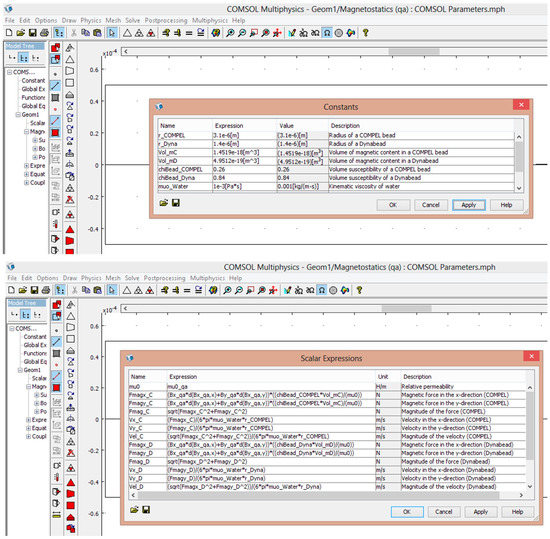The width and height of the screenshot is (550, 539).
Task: Open Mesh menu in Scalar Expressions window
Action: pos(113,278)
